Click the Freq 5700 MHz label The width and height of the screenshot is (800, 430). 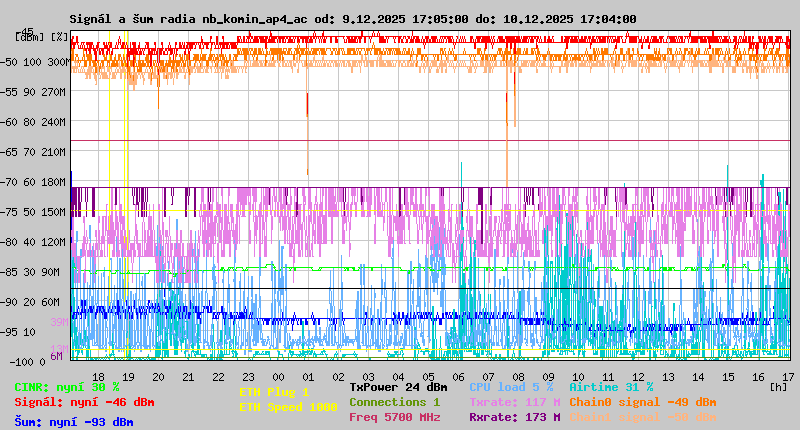coord(394,417)
